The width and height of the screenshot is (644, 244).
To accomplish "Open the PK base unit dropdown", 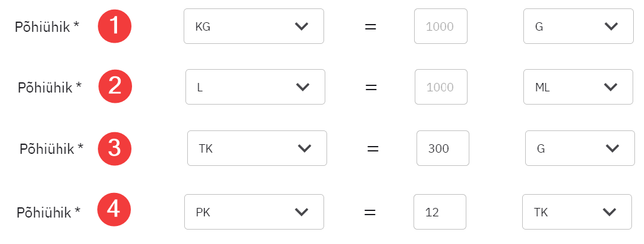I will (253, 212).
